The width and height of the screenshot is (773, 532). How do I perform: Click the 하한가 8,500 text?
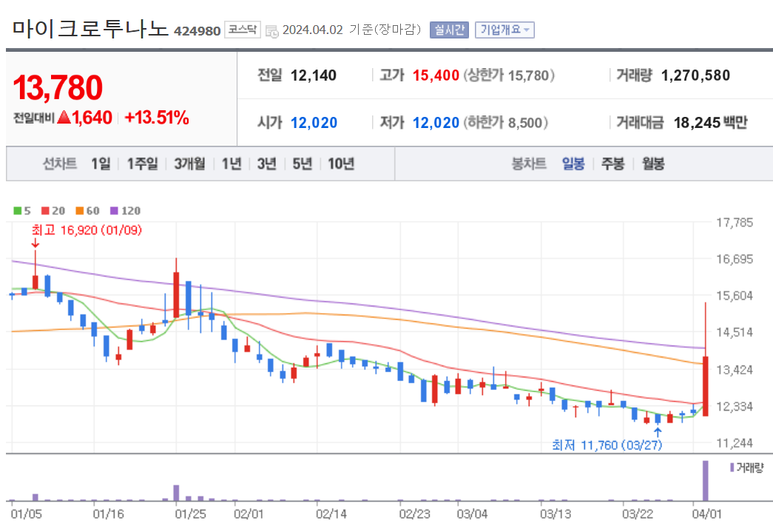click(506, 123)
